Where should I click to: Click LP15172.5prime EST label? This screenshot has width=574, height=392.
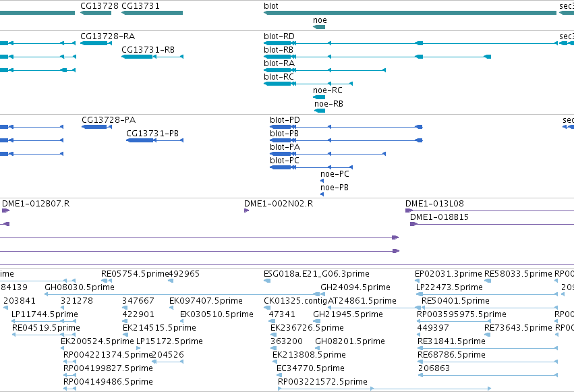tap(169, 342)
